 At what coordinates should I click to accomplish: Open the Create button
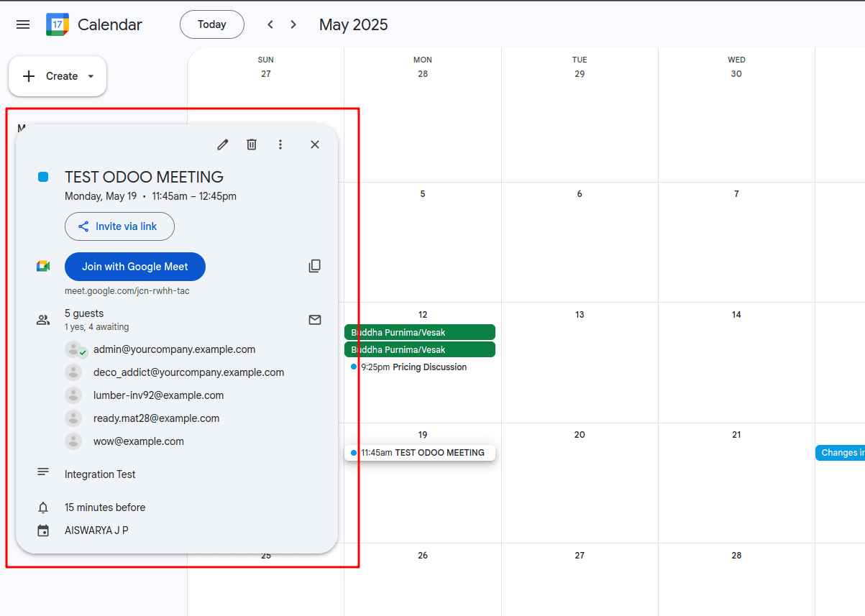pos(58,76)
